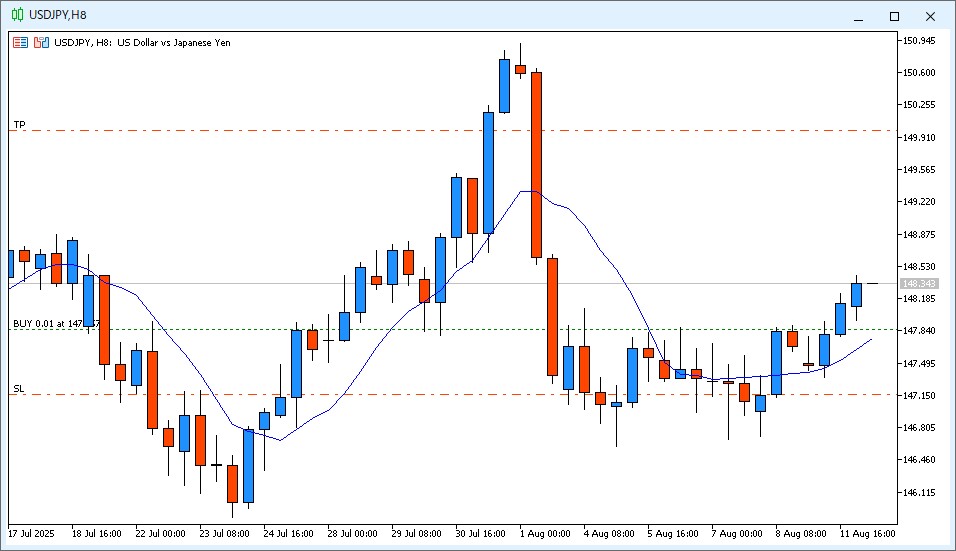The image size is (956, 551).
Task: Click the 148.875 price scale label
Action: 919,234
